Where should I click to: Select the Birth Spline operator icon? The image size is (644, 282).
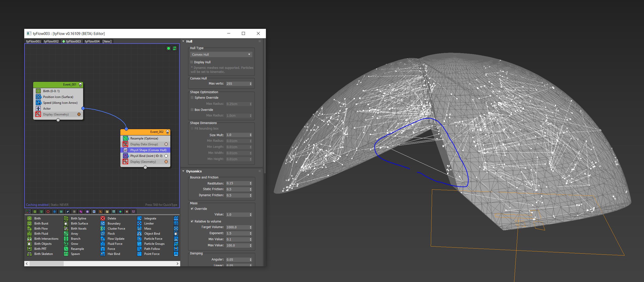coord(66,218)
